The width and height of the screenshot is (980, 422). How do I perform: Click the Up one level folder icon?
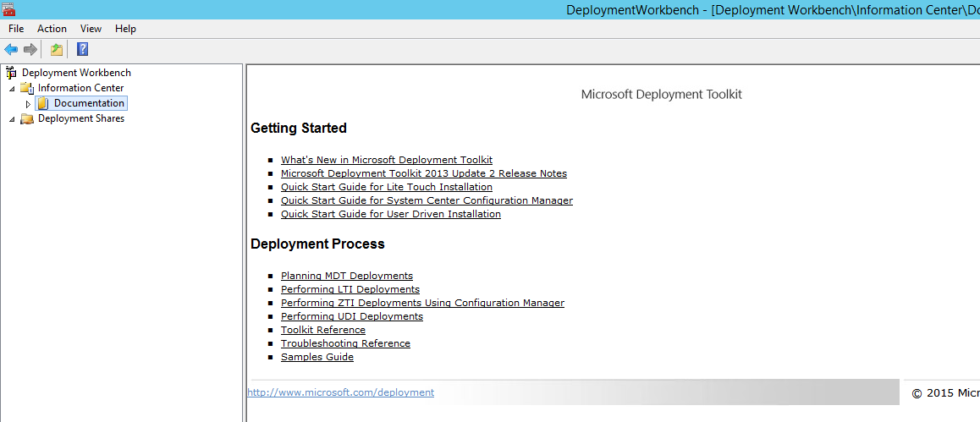pyautogui.click(x=57, y=49)
